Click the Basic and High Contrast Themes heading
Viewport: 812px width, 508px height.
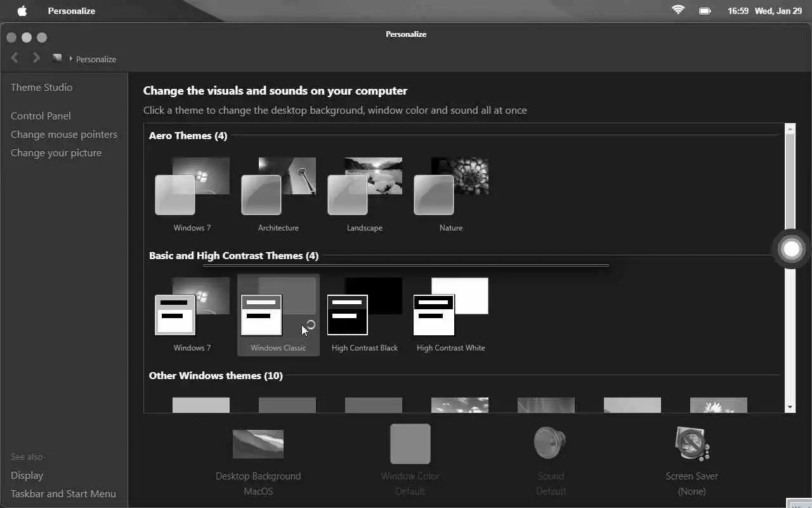click(233, 255)
